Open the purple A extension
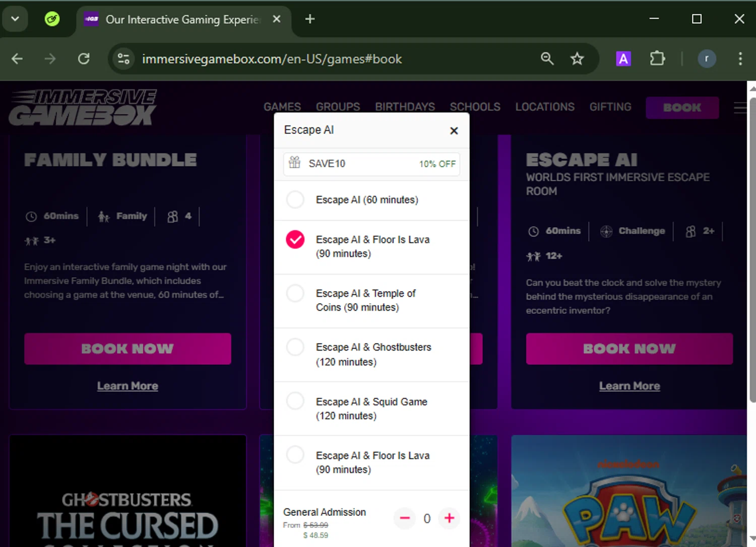This screenshot has width=756, height=547. [623, 59]
